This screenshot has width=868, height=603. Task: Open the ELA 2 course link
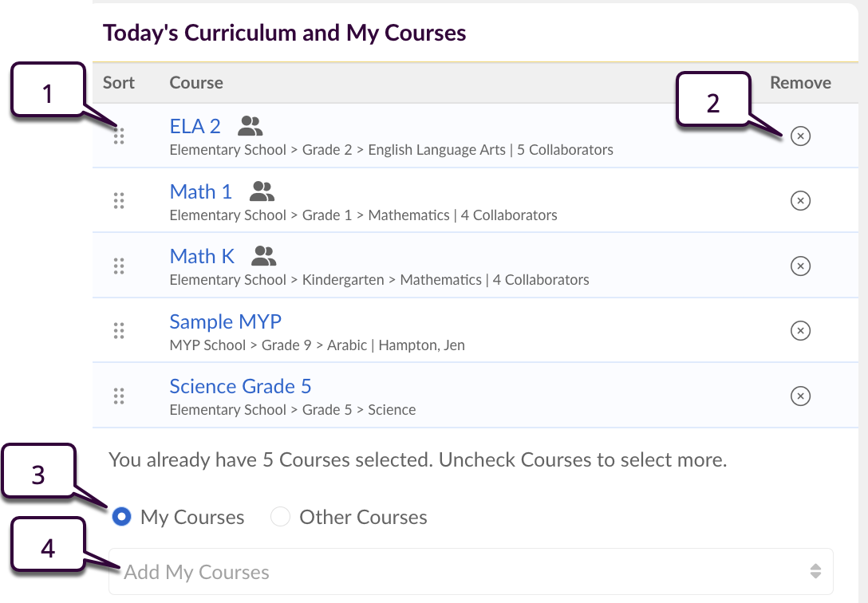pos(195,126)
